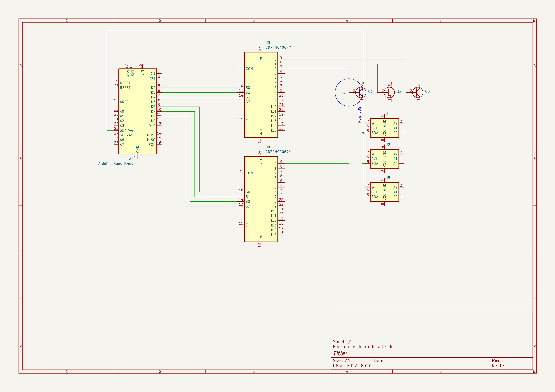Click the SCK pin label on Arduino
The width and height of the screenshot is (555, 392).
pos(152,145)
